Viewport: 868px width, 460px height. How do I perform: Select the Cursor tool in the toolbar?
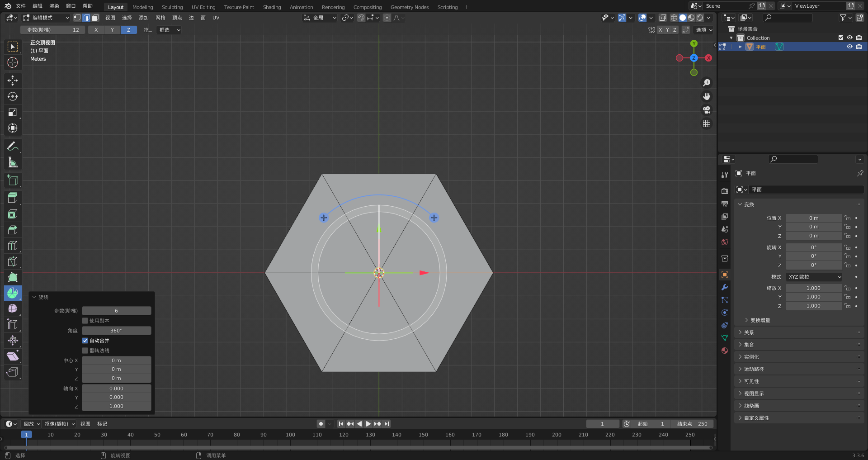(13, 62)
